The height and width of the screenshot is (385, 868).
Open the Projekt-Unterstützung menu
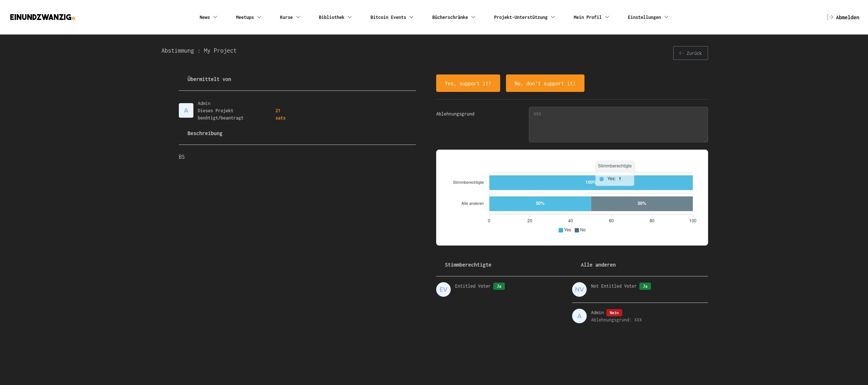point(524,17)
